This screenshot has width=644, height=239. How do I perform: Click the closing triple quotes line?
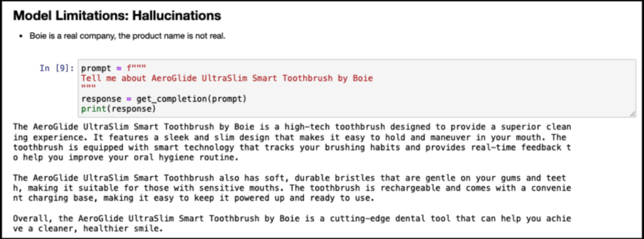point(88,87)
